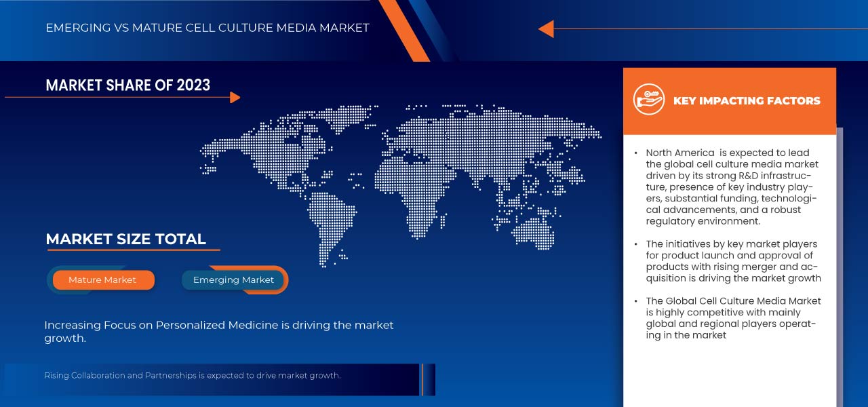Click the North America lead bullet point
868x407 pixels.
(732, 187)
